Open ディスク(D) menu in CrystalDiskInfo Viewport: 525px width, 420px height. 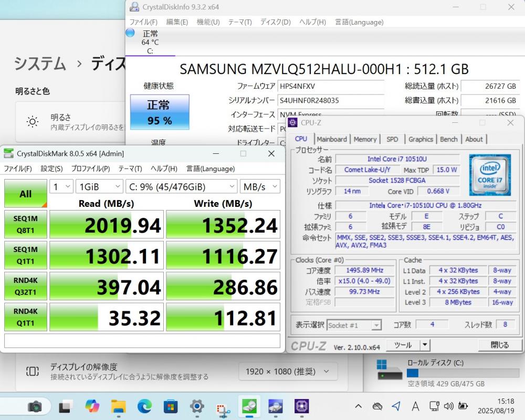(276, 22)
